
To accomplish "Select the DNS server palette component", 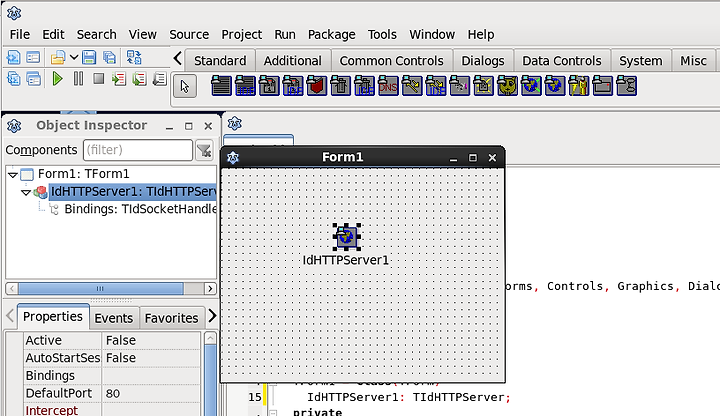I will coord(388,86).
